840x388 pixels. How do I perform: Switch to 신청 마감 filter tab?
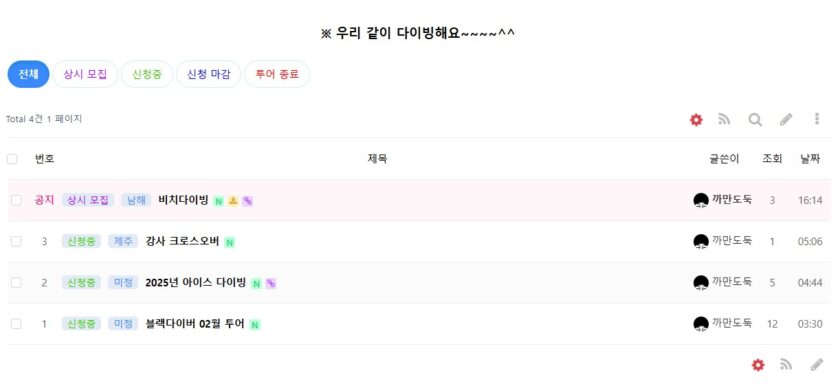click(208, 74)
